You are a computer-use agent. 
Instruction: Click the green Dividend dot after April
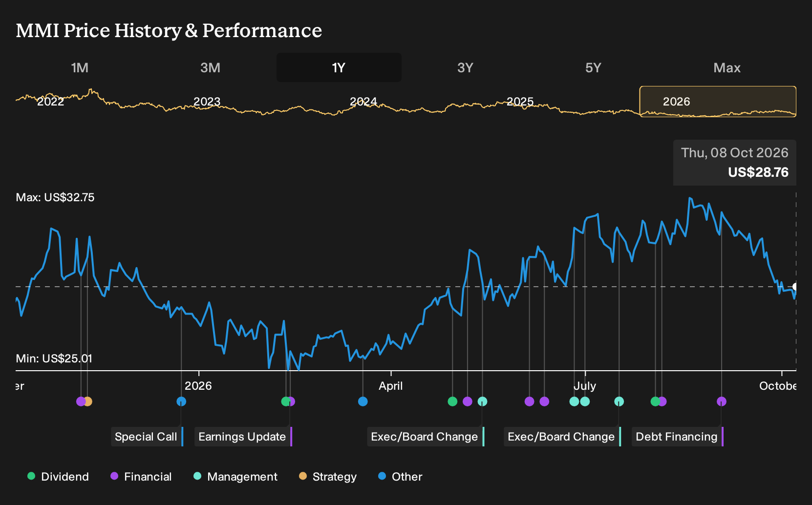click(x=452, y=401)
